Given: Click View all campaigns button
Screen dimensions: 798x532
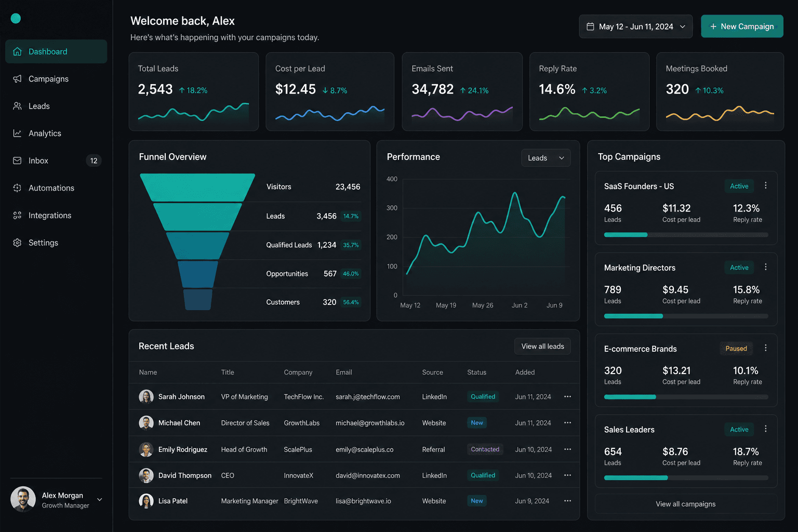Looking at the screenshot, I should 686,504.
